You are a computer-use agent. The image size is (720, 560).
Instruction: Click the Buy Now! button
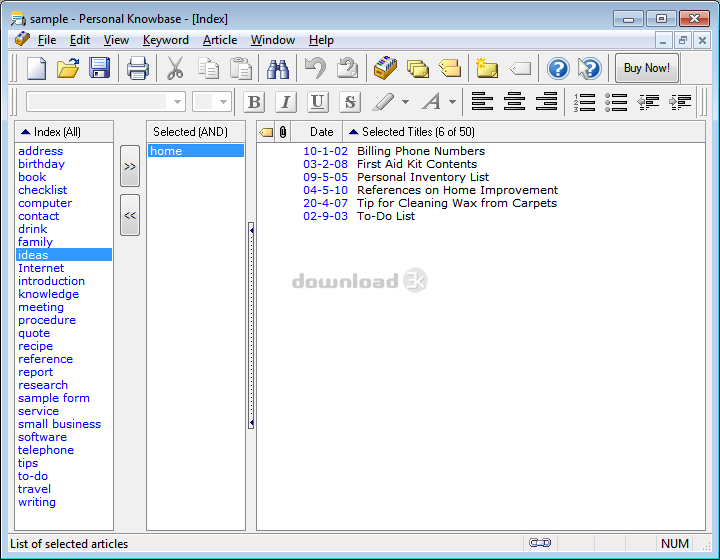[646, 68]
